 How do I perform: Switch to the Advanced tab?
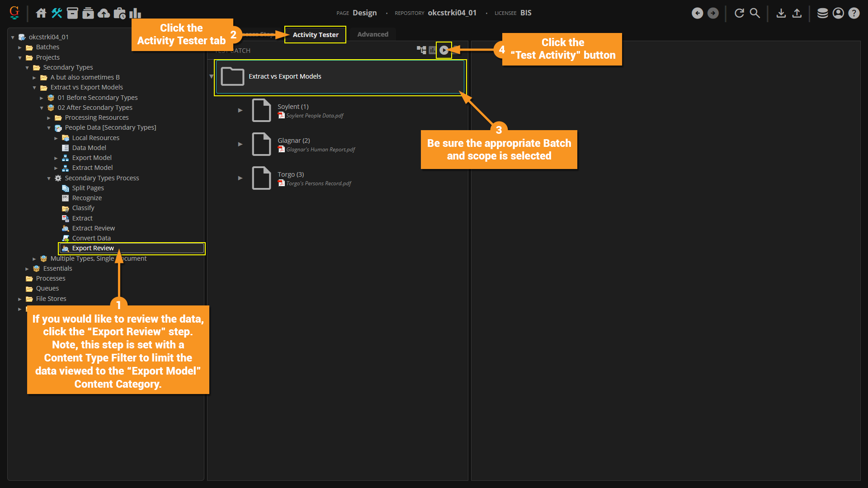pos(373,34)
